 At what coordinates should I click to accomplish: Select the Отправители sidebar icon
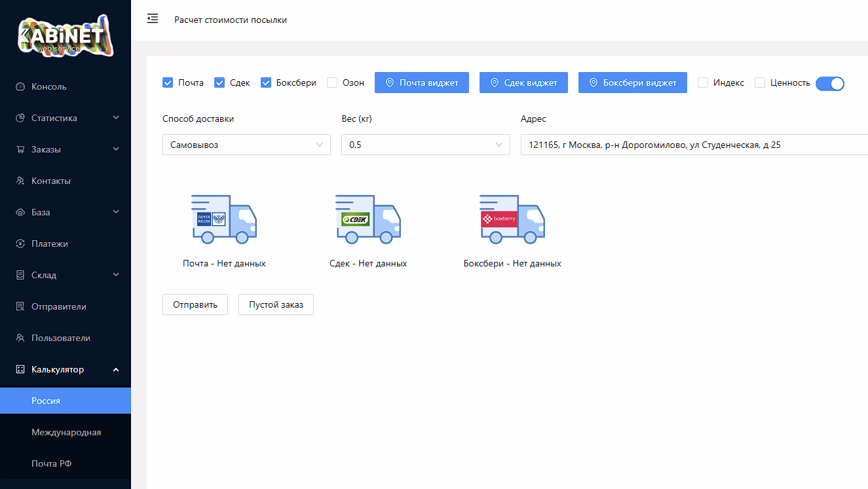pyautogui.click(x=19, y=306)
